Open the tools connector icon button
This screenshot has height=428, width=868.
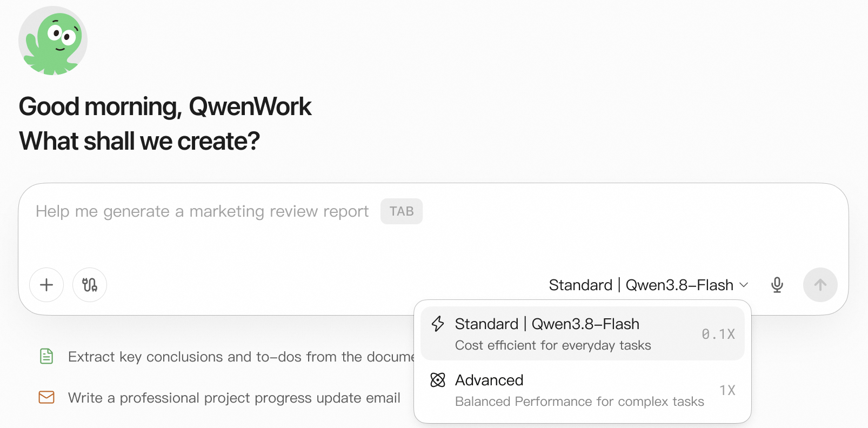[x=90, y=285]
